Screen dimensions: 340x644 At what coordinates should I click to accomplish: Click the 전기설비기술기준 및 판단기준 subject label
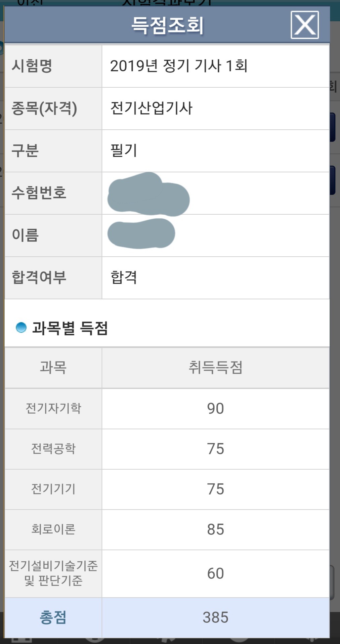[53, 573]
